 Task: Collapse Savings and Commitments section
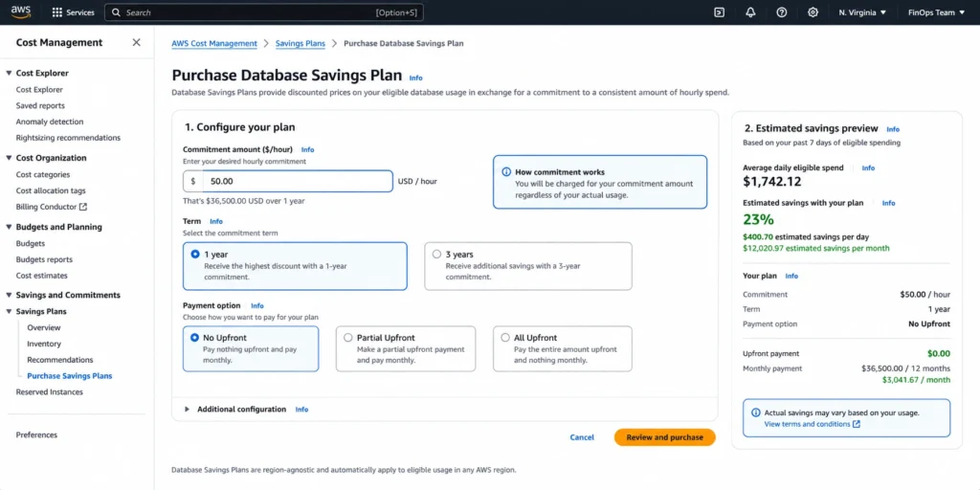pyautogui.click(x=9, y=295)
